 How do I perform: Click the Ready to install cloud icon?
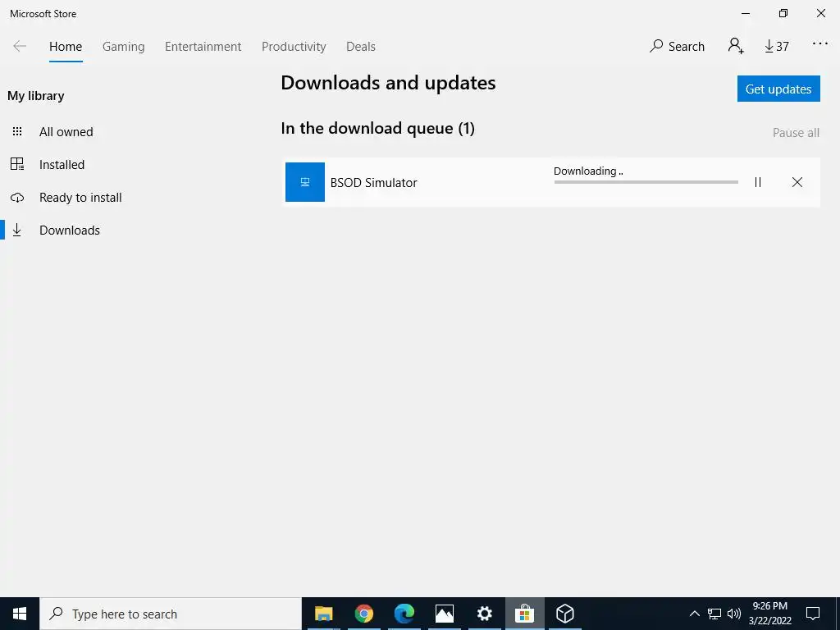click(17, 198)
